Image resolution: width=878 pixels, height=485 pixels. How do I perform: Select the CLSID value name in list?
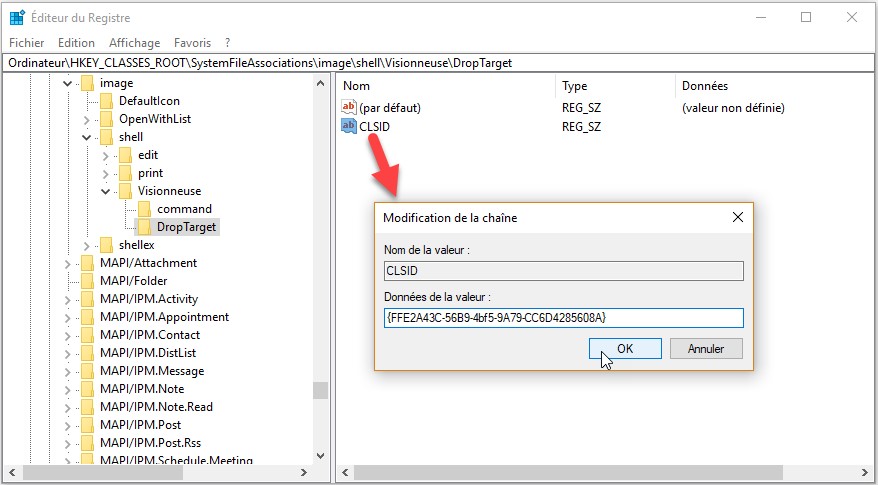pyautogui.click(x=374, y=127)
